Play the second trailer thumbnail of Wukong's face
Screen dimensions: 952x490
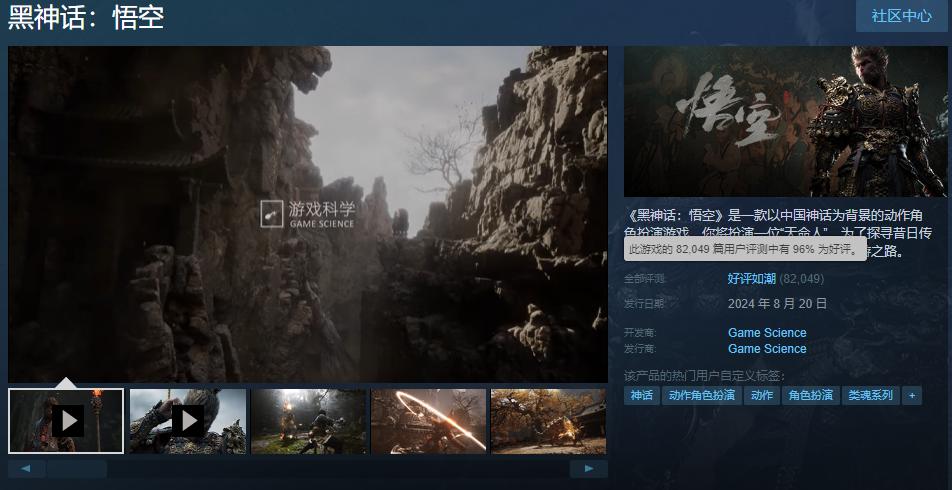pyautogui.click(x=188, y=421)
